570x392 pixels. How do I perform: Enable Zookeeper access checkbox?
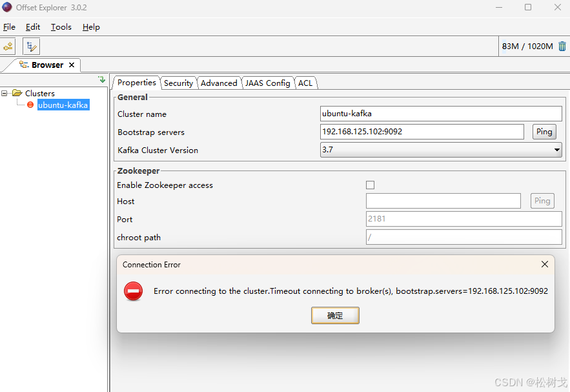coord(370,185)
